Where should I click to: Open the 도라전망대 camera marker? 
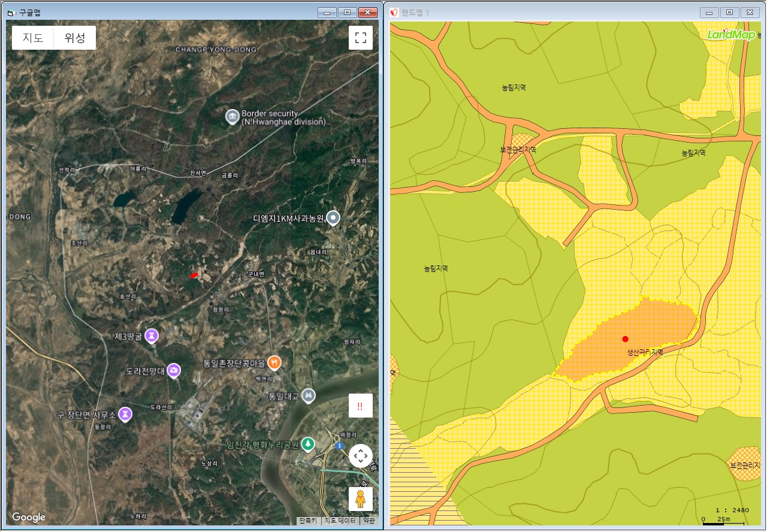[x=174, y=371]
